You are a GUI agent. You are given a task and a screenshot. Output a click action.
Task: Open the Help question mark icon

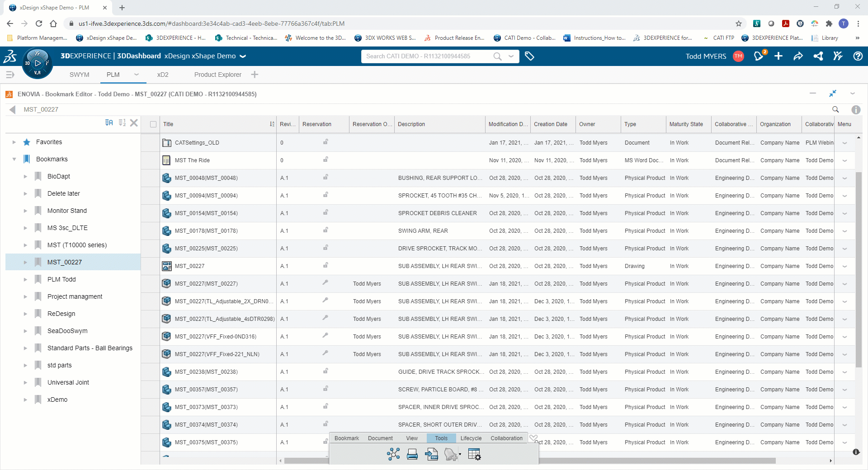point(858,56)
